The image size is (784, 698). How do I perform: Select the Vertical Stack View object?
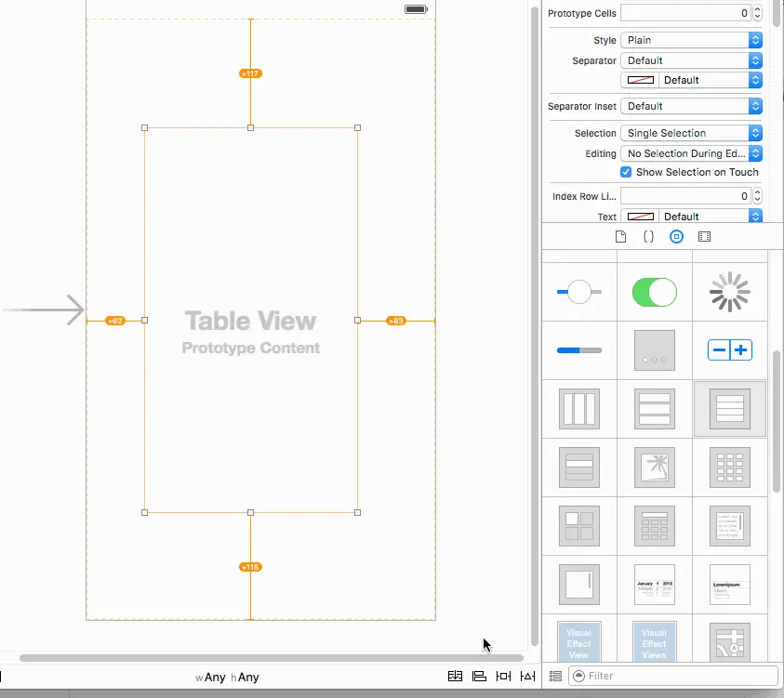pyautogui.click(x=654, y=409)
